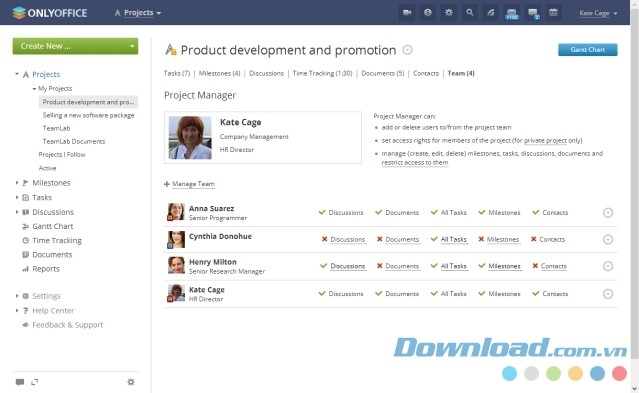Viewport: 639px width, 393px height.
Task: Click the expand-window icon at sidebar bottom
Action: (x=35, y=382)
